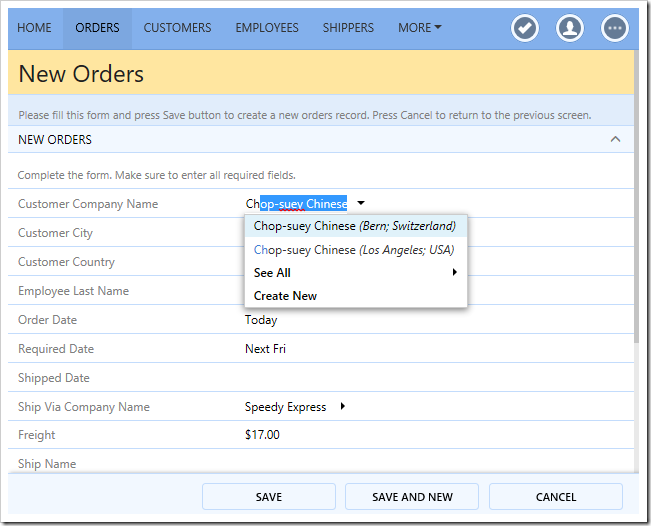
Task: Collapse the NEW ORDERS section chevron
Action: 615,139
